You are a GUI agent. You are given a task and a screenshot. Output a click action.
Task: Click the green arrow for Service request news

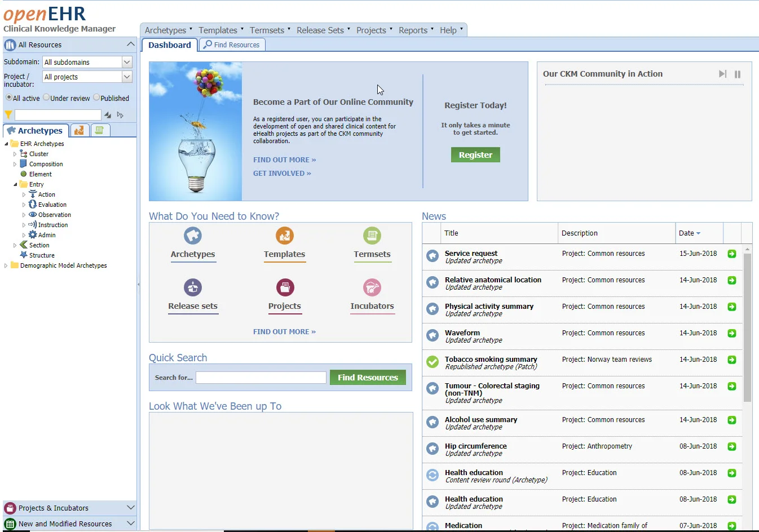tap(732, 254)
